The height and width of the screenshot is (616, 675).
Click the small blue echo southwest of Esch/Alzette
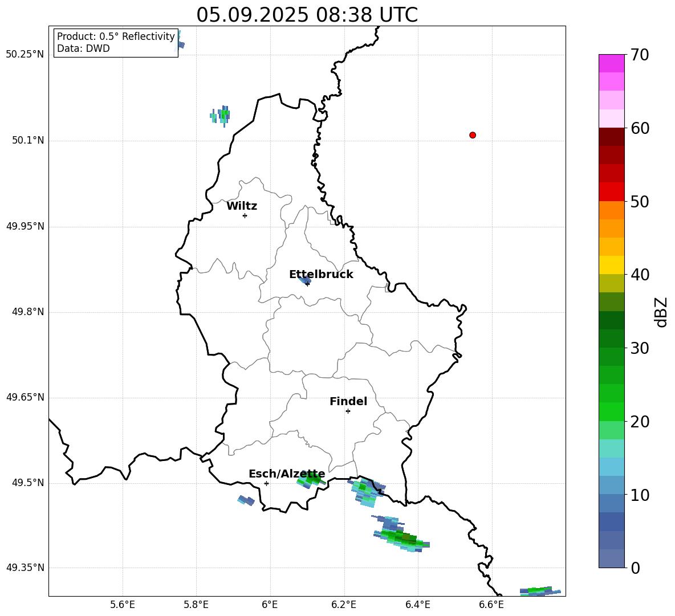click(x=246, y=500)
